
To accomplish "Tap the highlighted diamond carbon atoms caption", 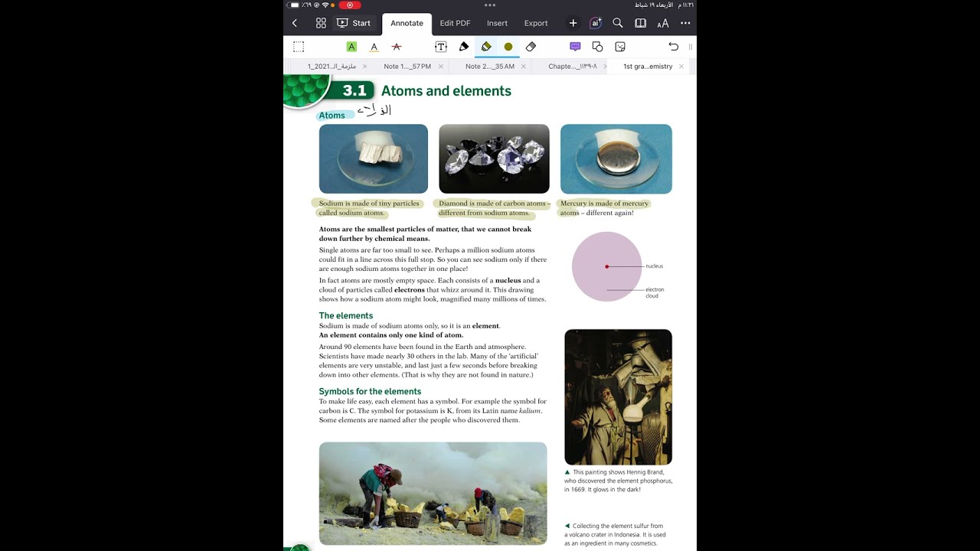I will click(492, 208).
